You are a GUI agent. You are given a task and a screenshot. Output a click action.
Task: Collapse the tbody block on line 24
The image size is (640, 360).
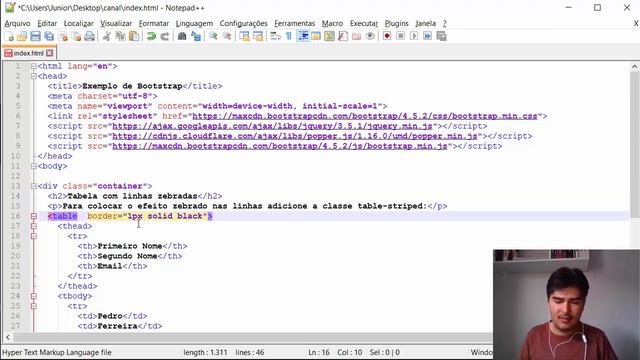pyautogui.click(x=34, y=296)
